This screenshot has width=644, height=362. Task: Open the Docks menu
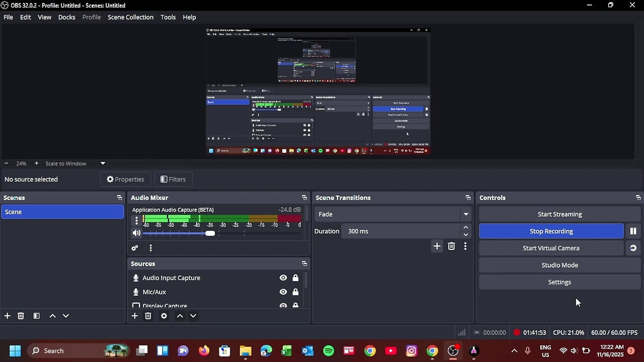click(66, 17)
